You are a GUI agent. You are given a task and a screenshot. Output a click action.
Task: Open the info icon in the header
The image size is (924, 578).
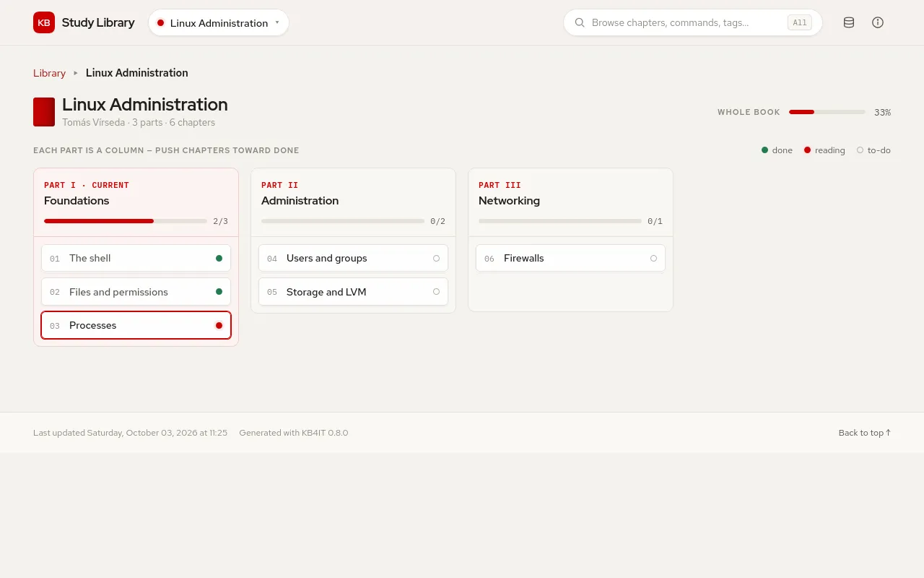point(878,22)
